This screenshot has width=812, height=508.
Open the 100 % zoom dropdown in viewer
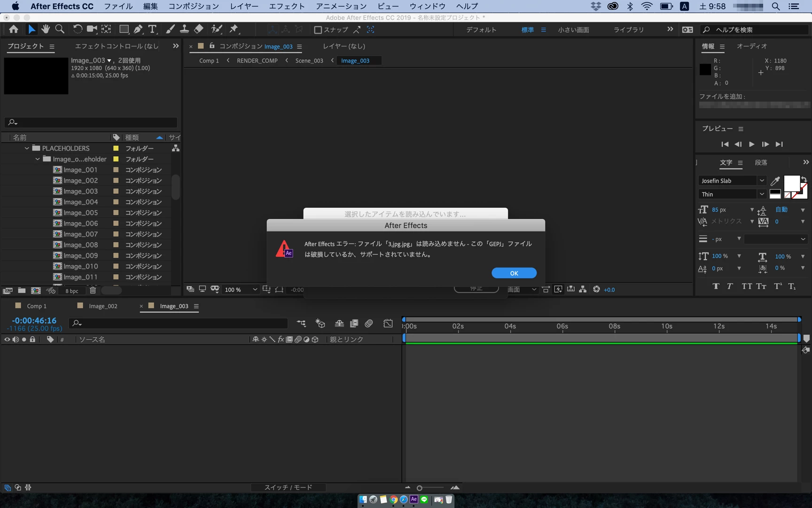point(241,290)
